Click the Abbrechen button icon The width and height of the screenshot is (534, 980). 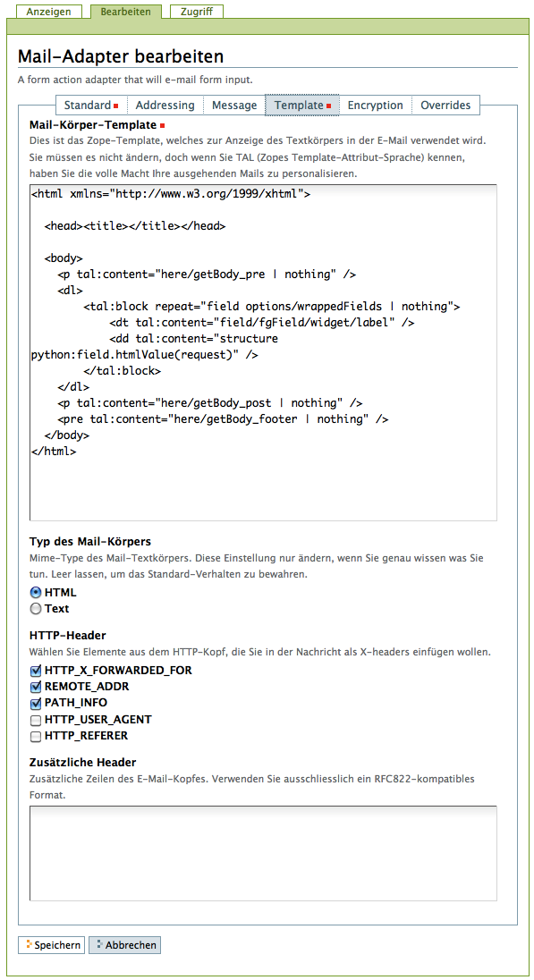(x=99, y=944)
